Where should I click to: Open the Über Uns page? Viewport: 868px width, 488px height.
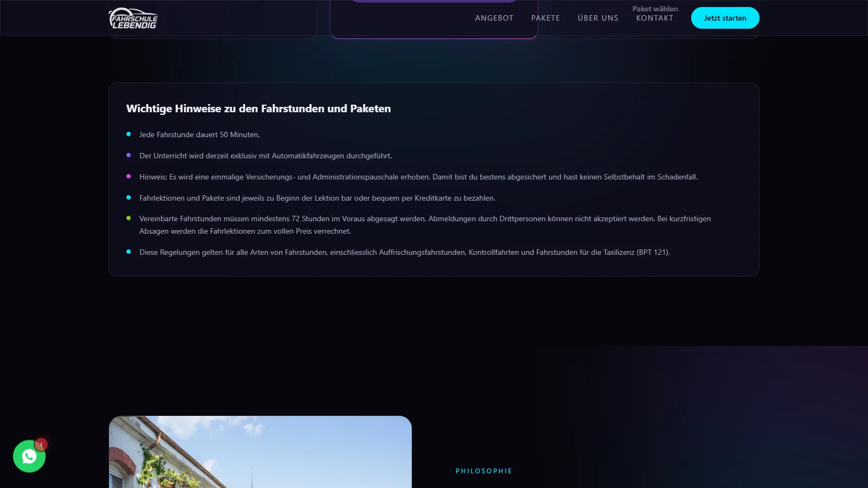[x=598, y=18]
